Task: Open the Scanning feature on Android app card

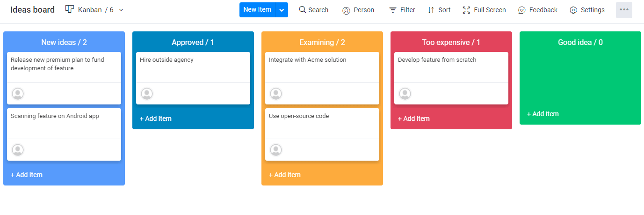Action: pos(64,134)
